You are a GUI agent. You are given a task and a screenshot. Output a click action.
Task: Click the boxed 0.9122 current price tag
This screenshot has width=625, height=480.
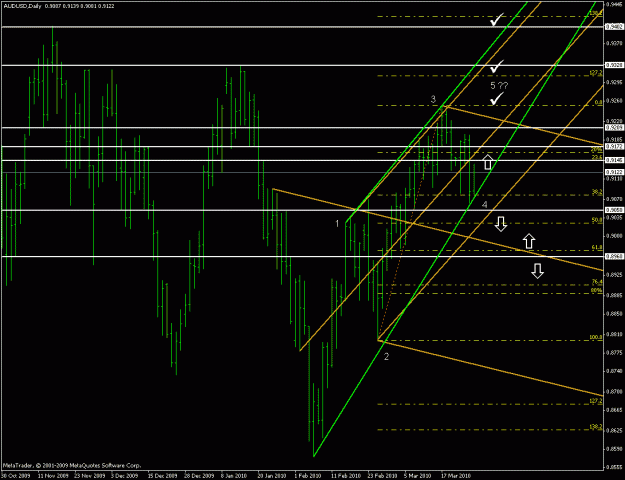click(x=613, y=172)
